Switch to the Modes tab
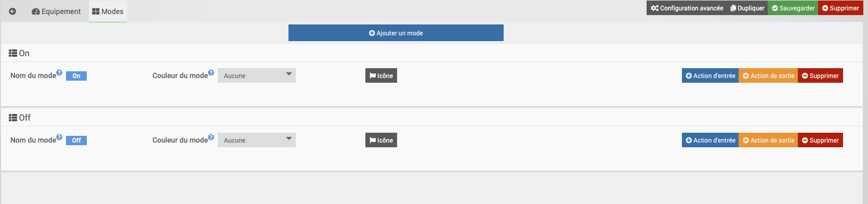Image resolution: width=868 pixels, height=204 pixels. point(108,11)
